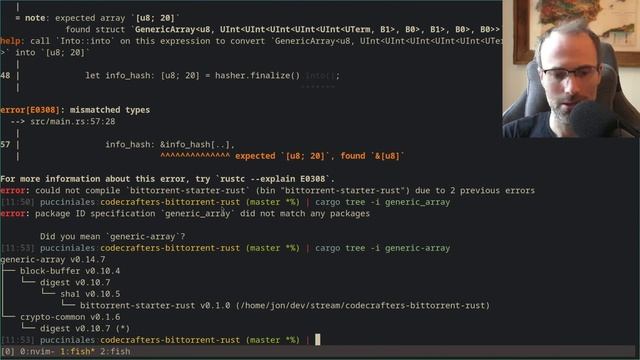Click 'note: expected array' line
Image resolution: width=640 pixels, height=360 pixels.
(x=98, y=18)
